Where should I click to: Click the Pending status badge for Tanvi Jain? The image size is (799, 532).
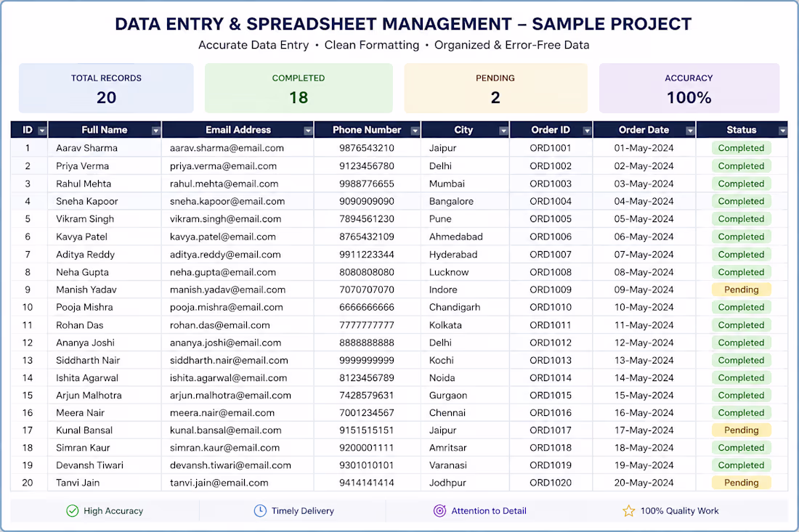coord(741,483)
